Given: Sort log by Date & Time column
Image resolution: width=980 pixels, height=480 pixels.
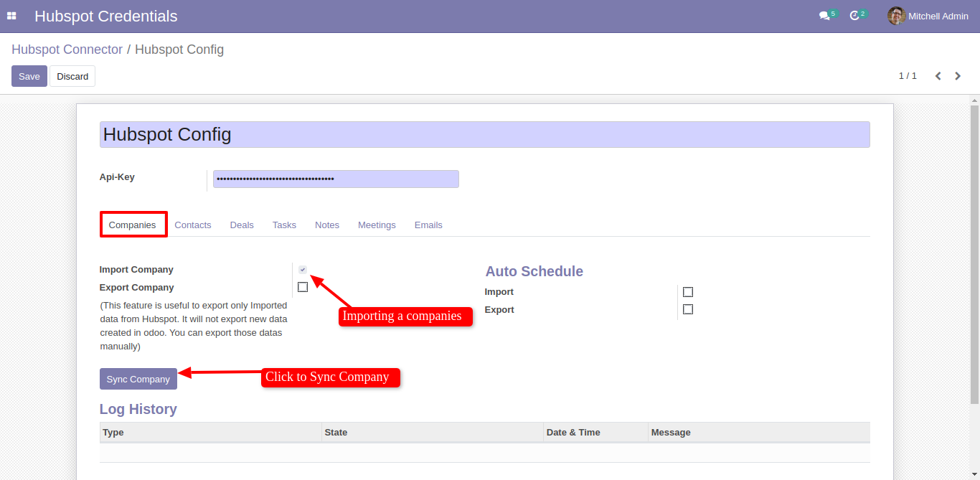Looking at the screenshot, I should pos(595,432).
